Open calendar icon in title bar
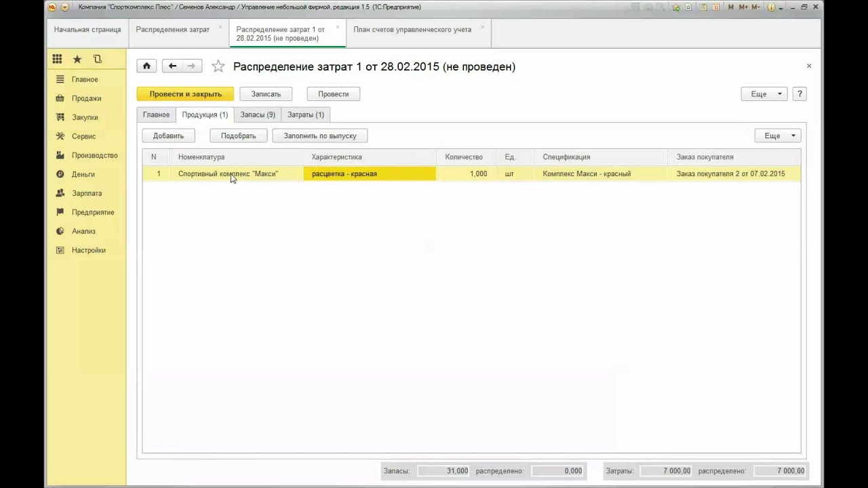 717,7
